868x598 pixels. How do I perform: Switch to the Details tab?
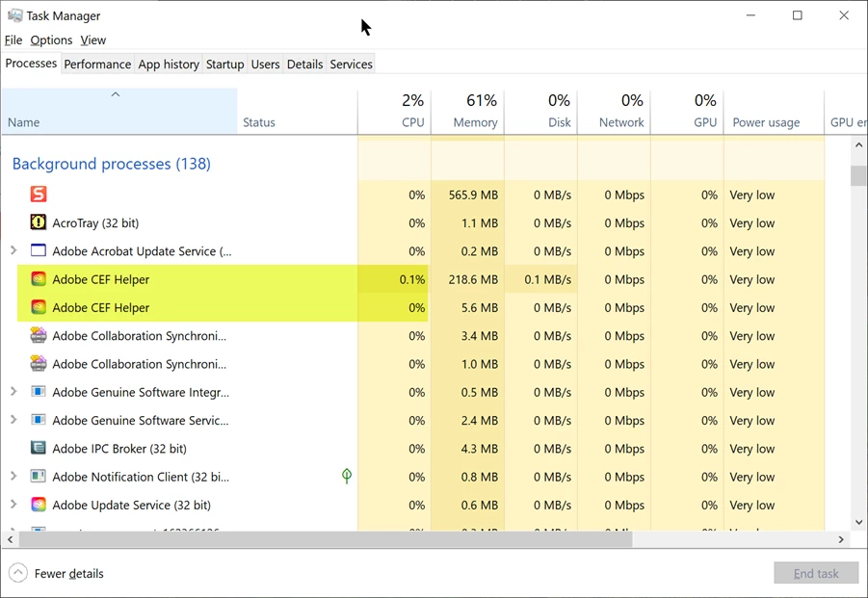pyautogui.click(x=304, y=65)
